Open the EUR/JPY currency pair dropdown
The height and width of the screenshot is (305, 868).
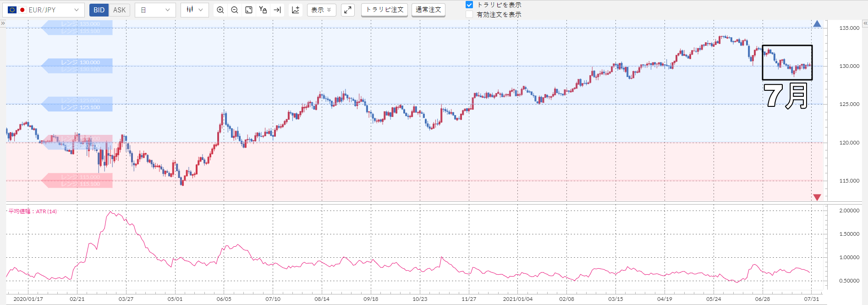pyautogui.click(x=43, y=10)
